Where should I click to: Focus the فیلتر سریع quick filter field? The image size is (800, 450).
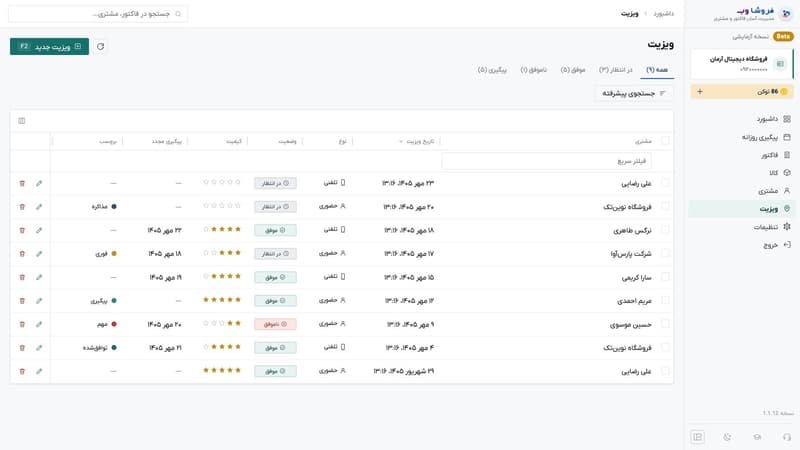[x=546, y=161]
